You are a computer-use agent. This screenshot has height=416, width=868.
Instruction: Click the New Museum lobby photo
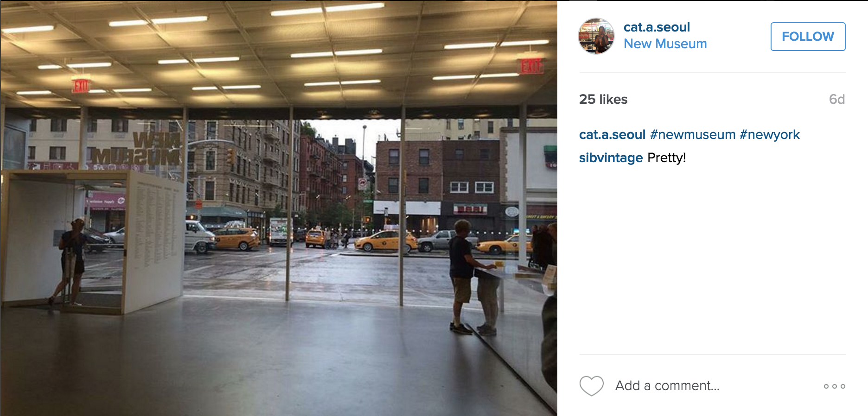pyautogui.click(x=279, y=208)
